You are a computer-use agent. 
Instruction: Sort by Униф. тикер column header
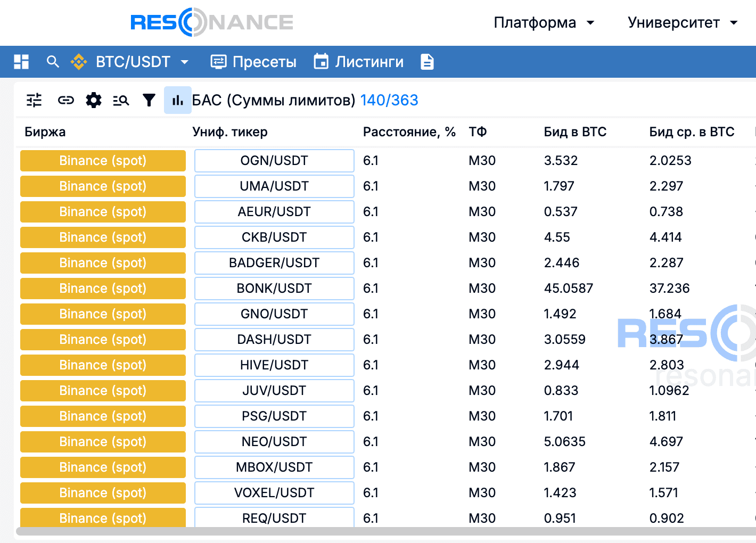tap(230, 132)
